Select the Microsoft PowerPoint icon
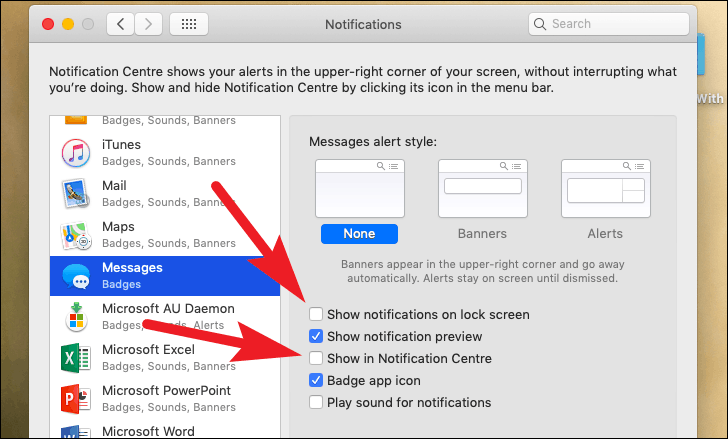 (76, 399)
